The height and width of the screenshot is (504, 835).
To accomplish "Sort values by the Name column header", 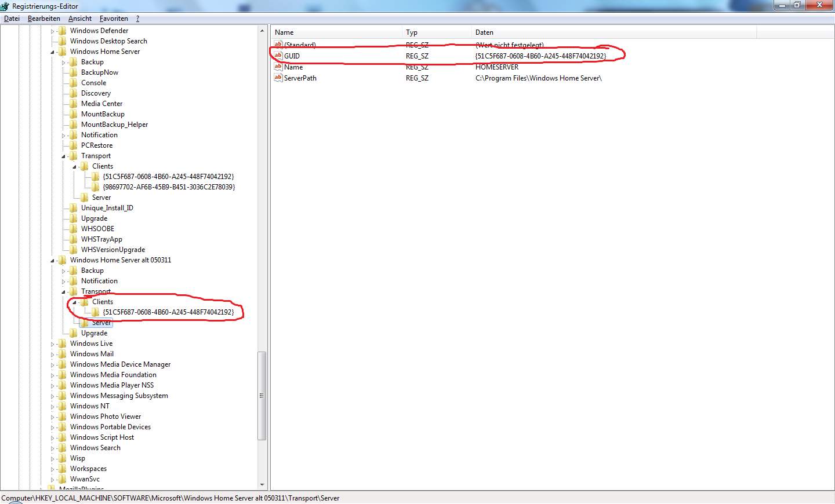I will click(336, 32).
